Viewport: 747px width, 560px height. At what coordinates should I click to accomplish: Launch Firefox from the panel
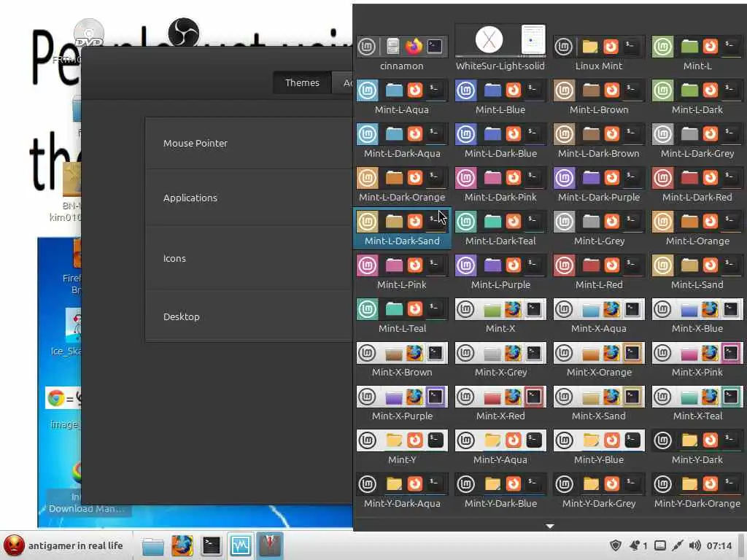coord(182,546)
